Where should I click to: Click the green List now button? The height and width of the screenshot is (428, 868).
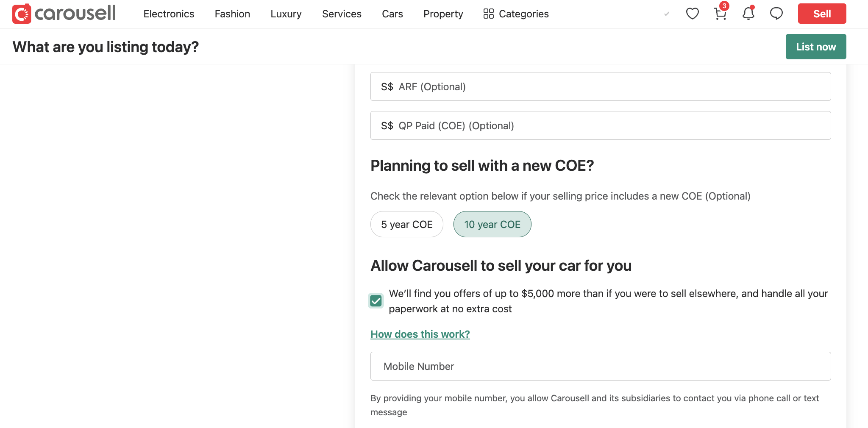(x=815, y=47)
